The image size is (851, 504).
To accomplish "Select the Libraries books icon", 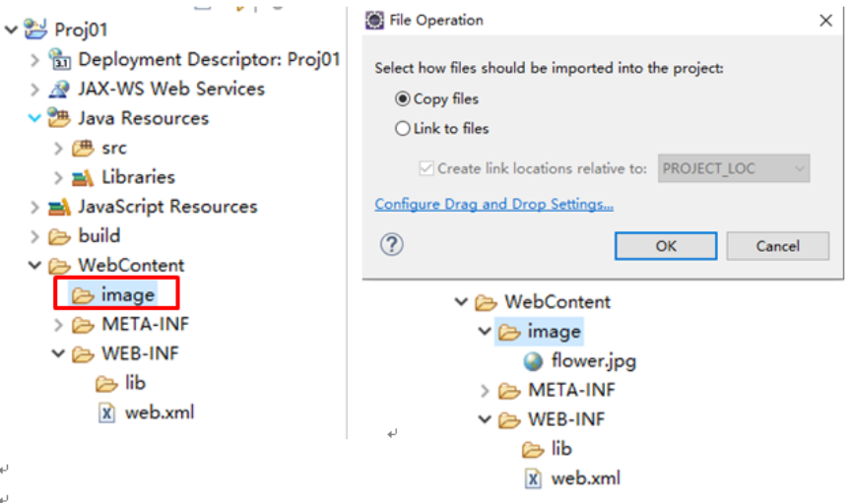I will point(83,177).
